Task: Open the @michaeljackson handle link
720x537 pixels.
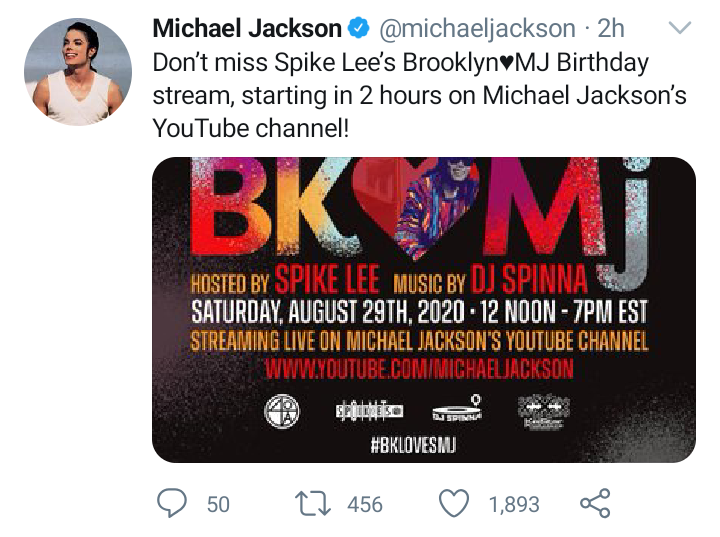Action: 477,29
